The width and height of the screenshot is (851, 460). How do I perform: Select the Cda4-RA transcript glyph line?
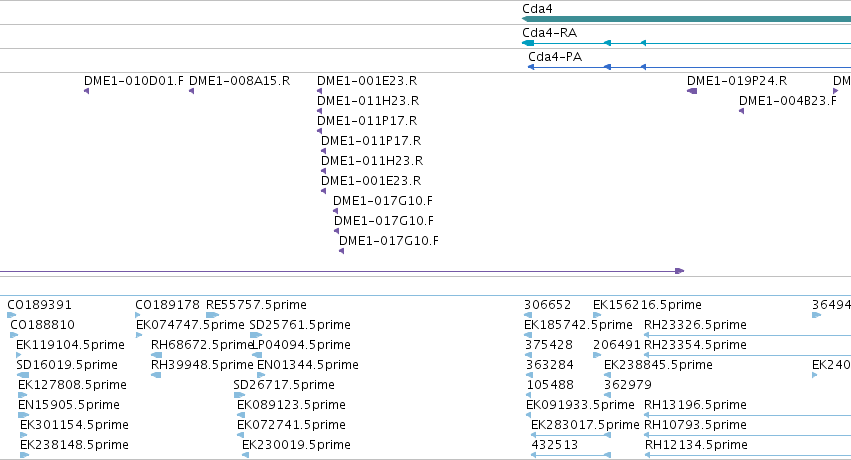point(686,43)
